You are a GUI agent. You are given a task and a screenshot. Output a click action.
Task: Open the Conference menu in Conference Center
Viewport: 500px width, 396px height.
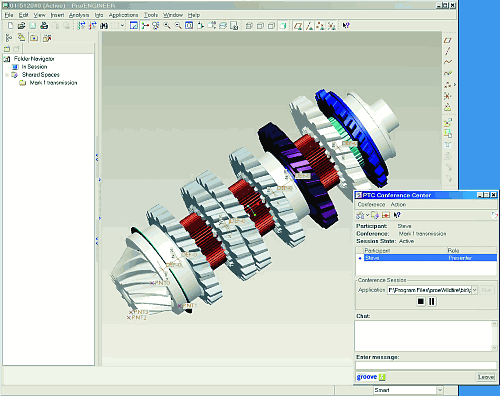point(371,204)
